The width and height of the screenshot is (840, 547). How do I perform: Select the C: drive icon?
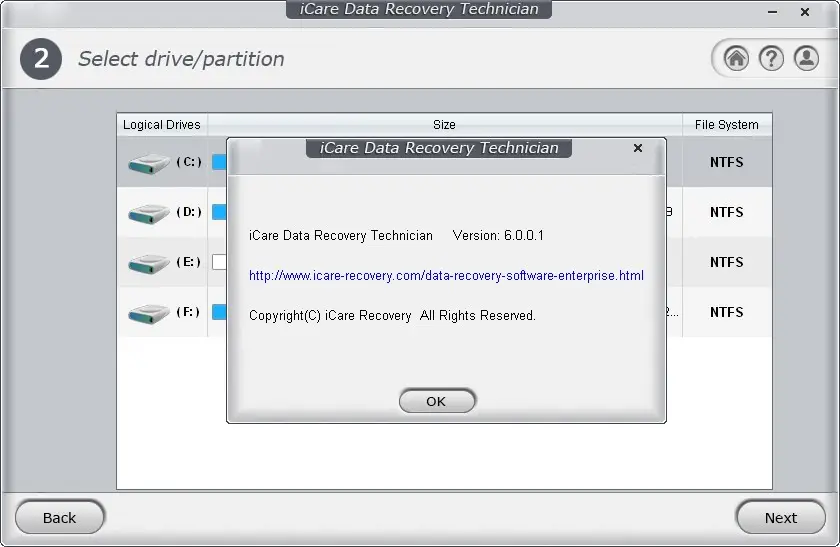pos(148,163)
